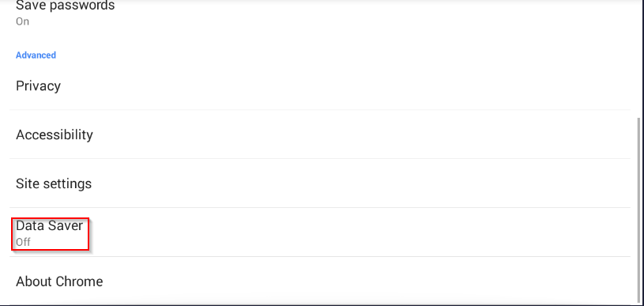Screen dimensions: 644x306
Task: Click the word Saver in Data Saver
Action: point(67,225)
